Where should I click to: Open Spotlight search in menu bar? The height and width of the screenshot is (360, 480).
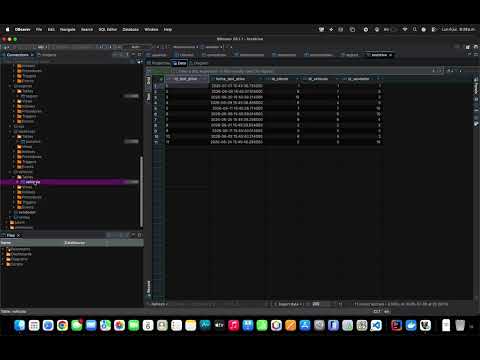pos(415,29)
